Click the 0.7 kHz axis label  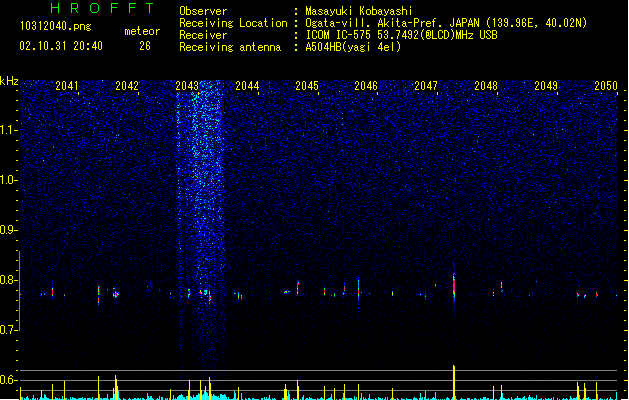9,330
